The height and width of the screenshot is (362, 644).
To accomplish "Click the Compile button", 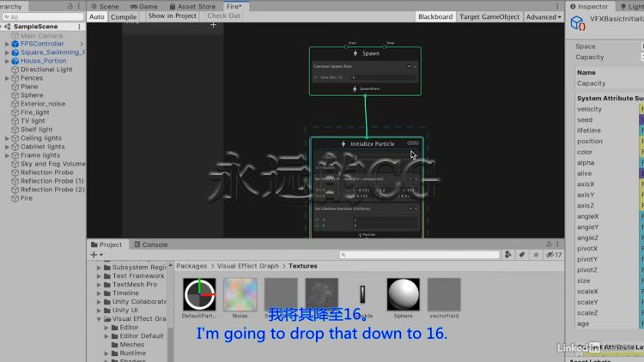I will click(124, 17).
